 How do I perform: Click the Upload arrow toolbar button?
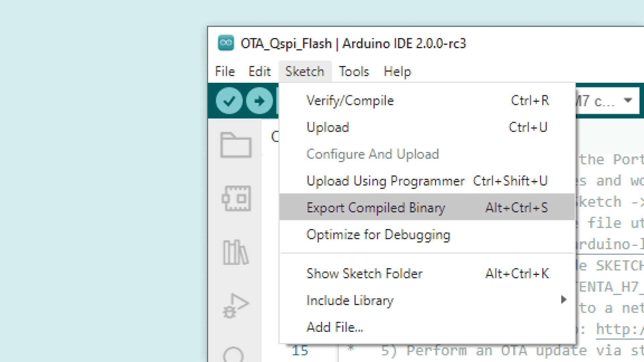pos(259,101)
